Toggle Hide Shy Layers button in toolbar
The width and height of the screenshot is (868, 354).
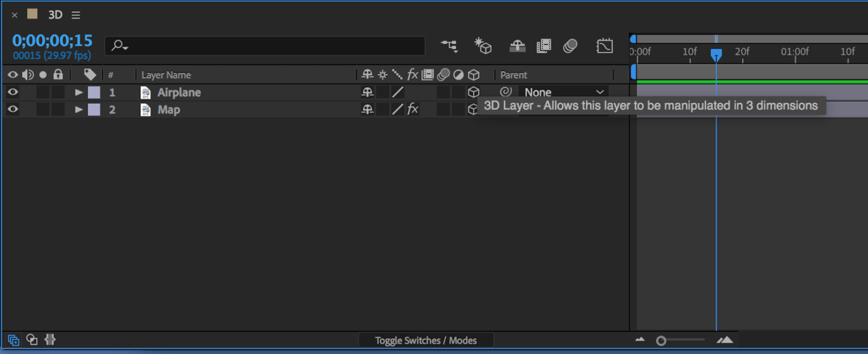click(x=517, y=46)
